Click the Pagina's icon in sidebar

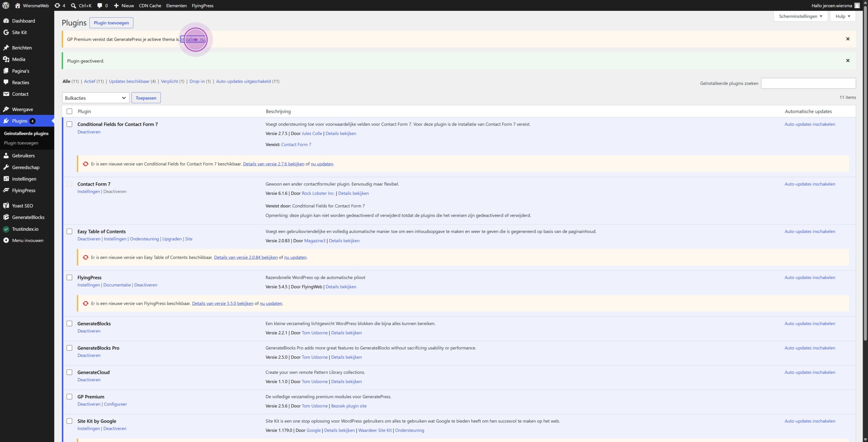[x=6, y=71]
